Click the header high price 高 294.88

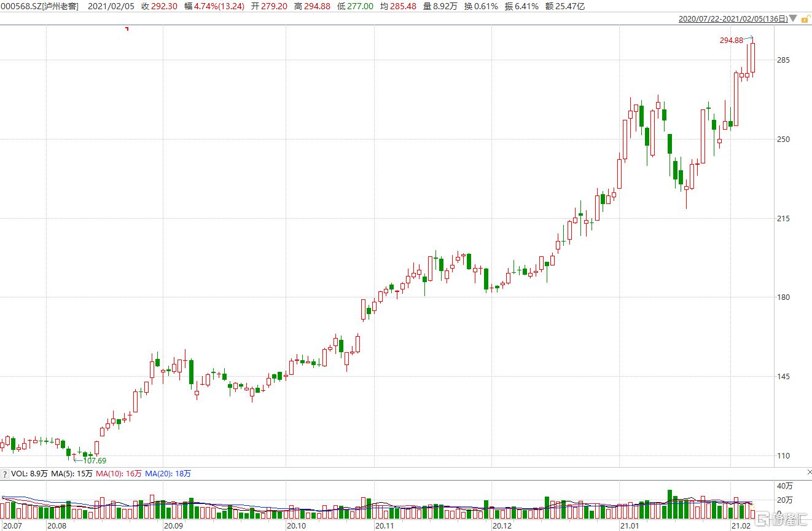coord(312,6)
